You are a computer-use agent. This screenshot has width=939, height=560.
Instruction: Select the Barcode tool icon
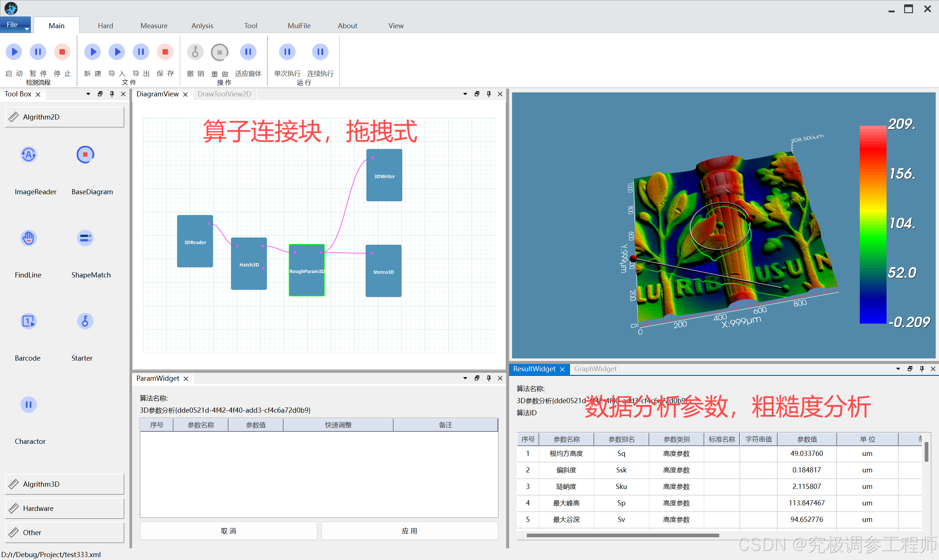click(x=29, y=321)
